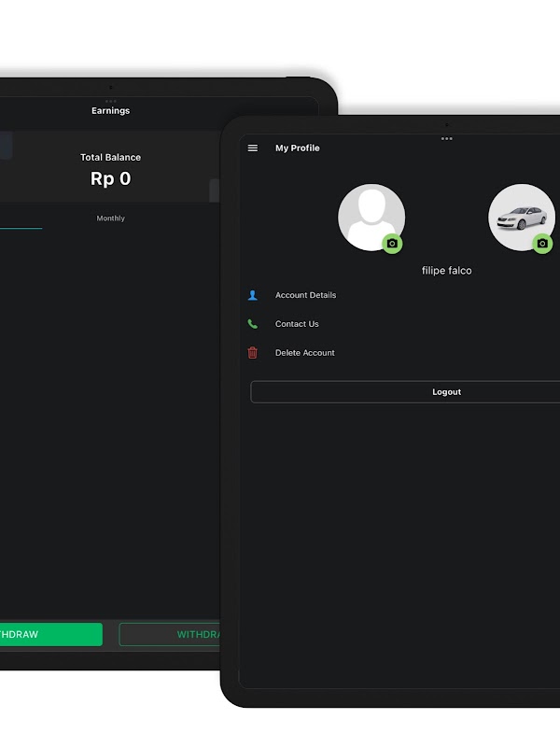Open Account Details
The width and height of the screenshot is (560, 747).
306,295
